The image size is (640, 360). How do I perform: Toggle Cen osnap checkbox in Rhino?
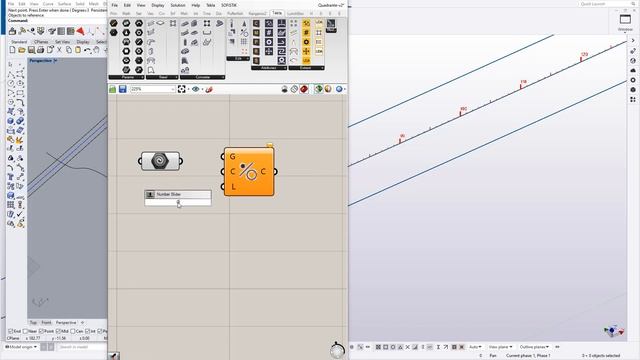[73, 331]
